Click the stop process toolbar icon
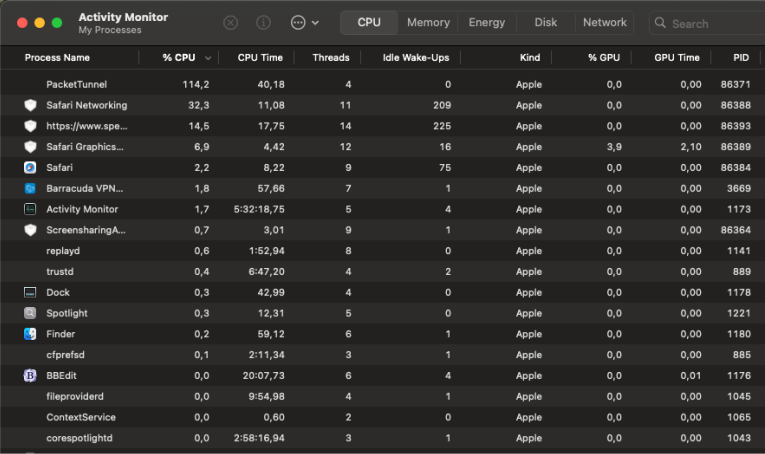This screenshot has height=454, width=765. 231,22
